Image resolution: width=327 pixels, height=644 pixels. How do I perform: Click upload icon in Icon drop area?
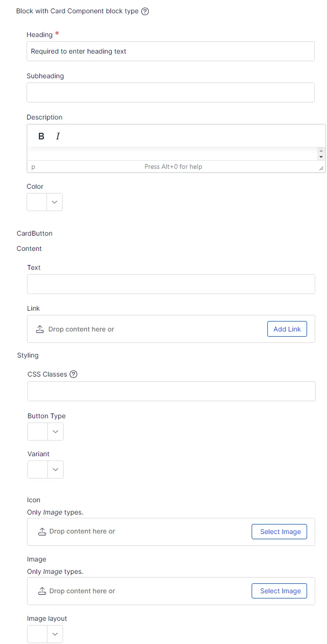tap(42, 532)
